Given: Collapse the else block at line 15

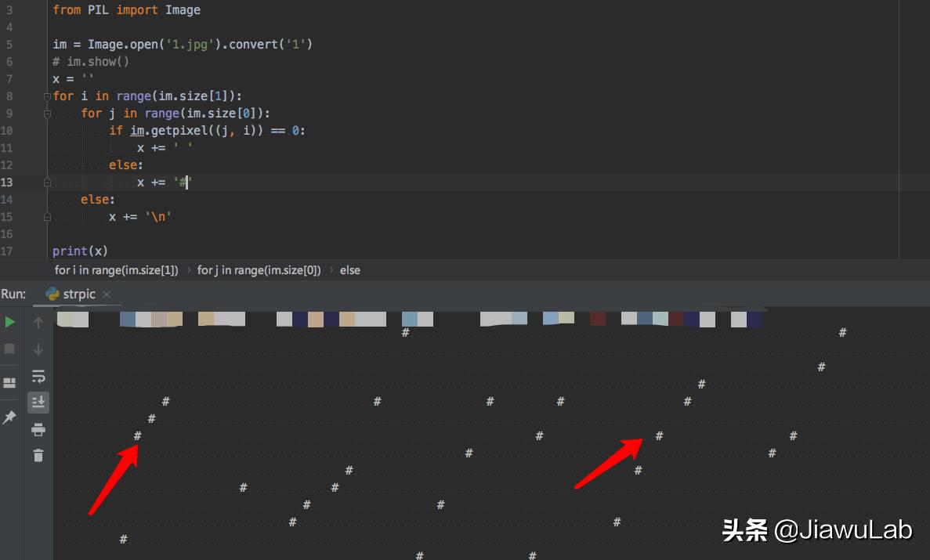Looking at the screenshot, I should pyautogui.click(x=47, y=216).
